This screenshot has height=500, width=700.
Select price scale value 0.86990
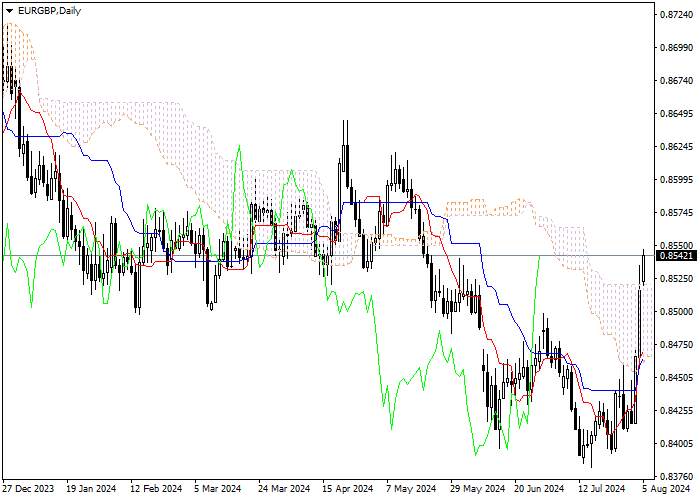[x=676, y=48]
